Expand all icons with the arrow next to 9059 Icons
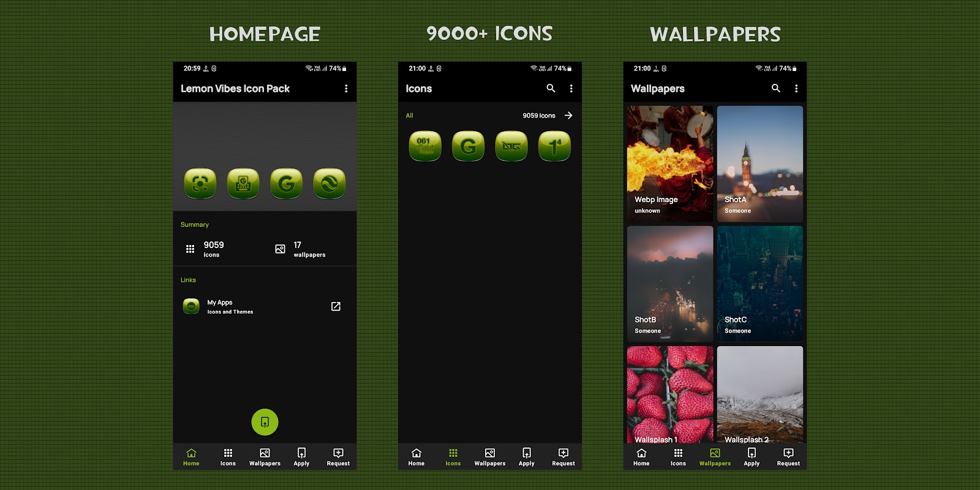Screen dimensions: 980x490 pos(568,115)
